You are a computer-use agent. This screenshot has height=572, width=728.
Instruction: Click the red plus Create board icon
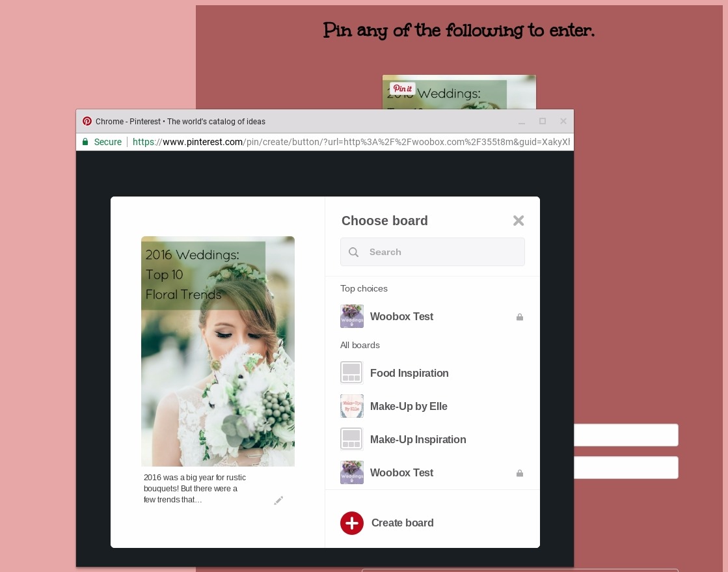click(x=351, y=523)
